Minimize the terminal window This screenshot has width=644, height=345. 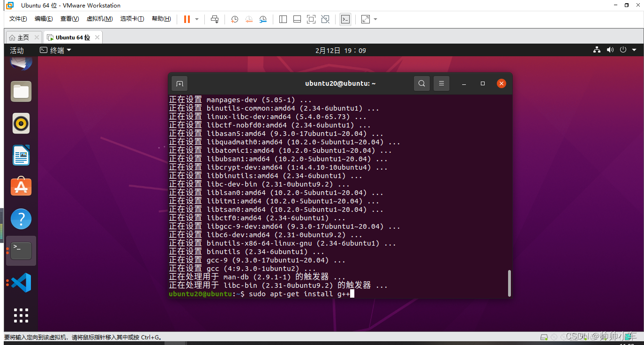pyautogui.click(x=464, y=83)
